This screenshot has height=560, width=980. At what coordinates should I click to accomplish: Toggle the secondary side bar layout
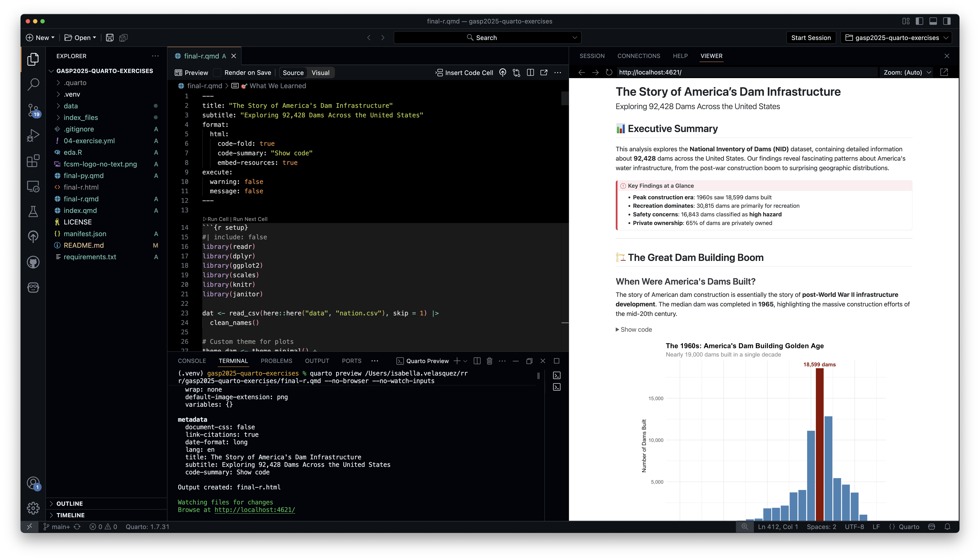947,21
